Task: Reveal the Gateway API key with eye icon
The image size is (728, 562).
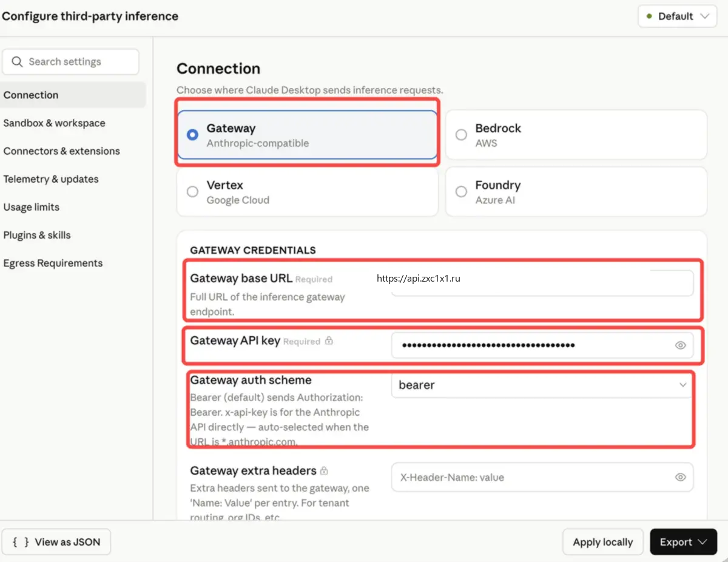Action: click(x=680, y=345)
